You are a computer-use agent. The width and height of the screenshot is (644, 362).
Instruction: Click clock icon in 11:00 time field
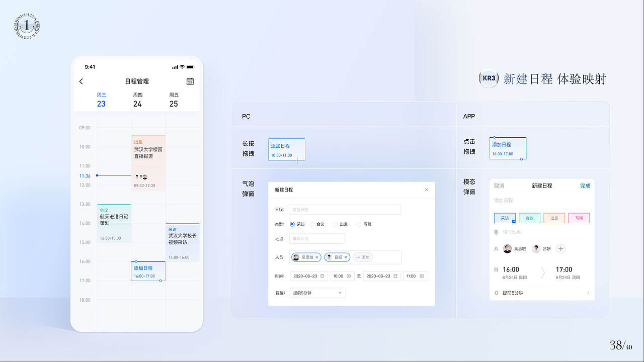point(422,276)
